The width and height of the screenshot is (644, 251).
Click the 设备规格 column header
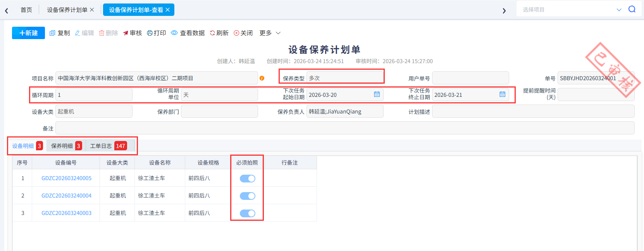208,163
